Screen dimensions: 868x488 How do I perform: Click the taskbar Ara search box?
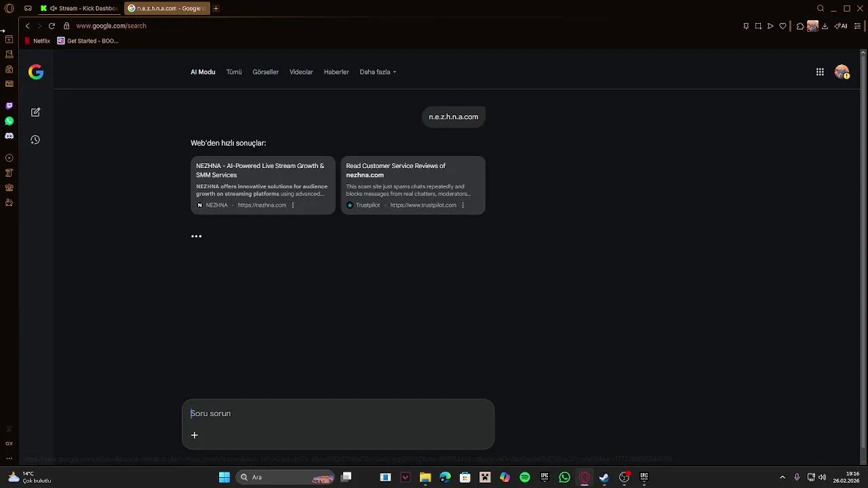pyautogui.click(x=285, y=477)
